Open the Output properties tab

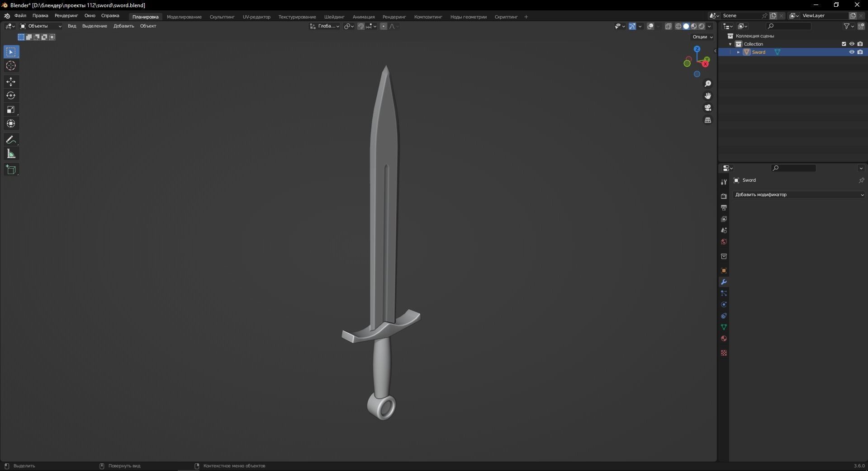point(724,207)
